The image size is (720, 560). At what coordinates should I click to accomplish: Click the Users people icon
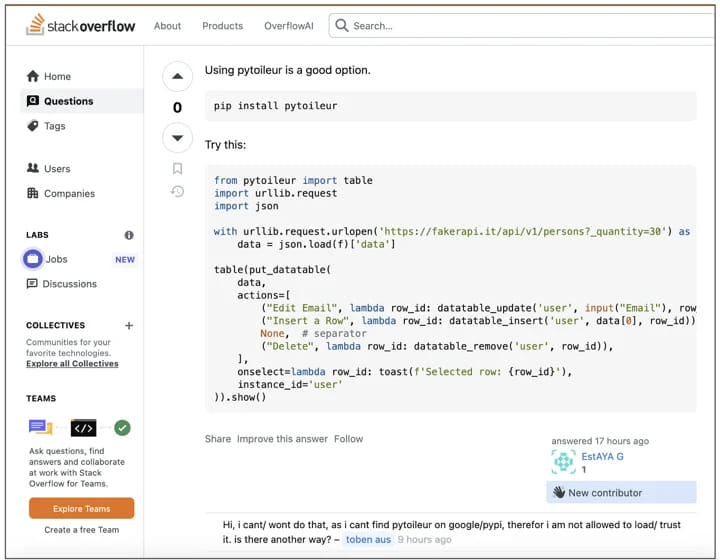33,168
